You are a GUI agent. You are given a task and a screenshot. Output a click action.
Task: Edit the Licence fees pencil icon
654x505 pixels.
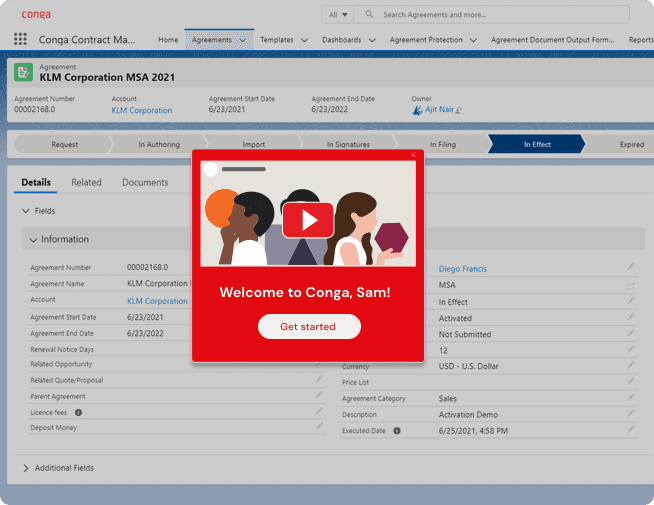[x=319, y=411]
